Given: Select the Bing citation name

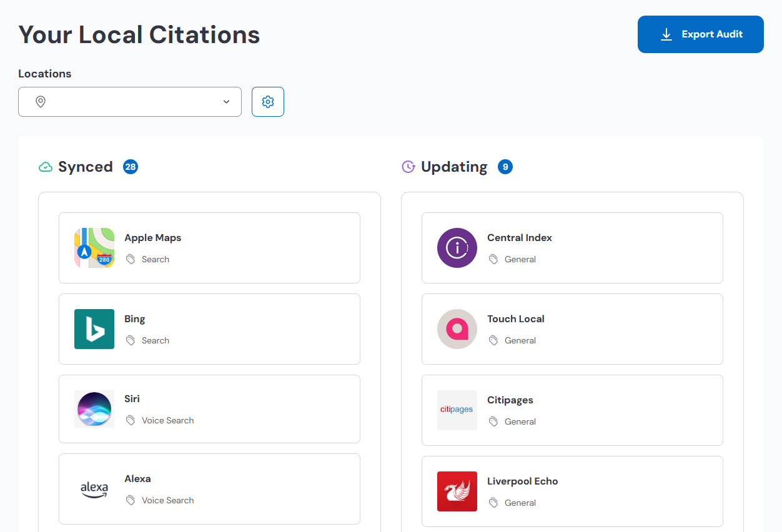Looking at the screenshot, I should click(135, 319).
